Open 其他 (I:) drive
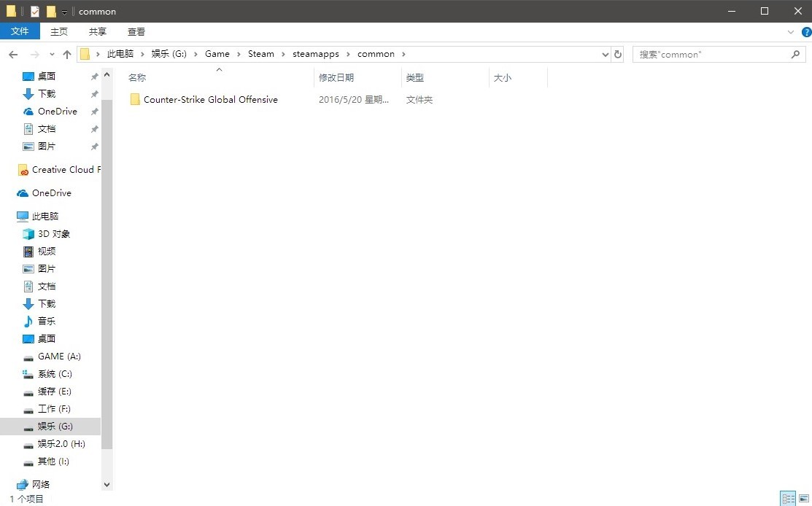 coord(53,462)
